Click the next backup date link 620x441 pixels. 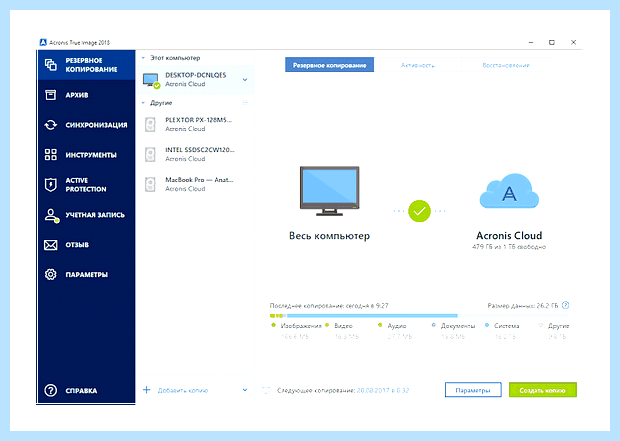382,390
